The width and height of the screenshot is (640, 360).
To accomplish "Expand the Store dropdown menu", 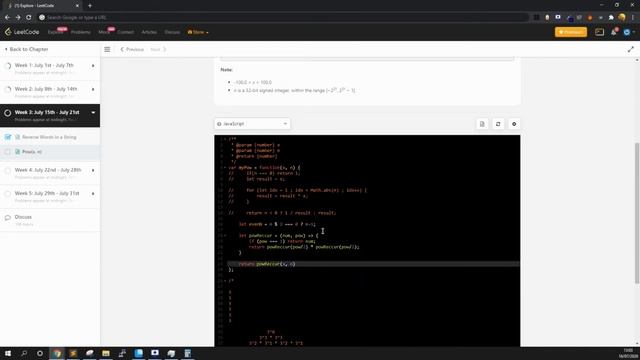I will pyautogui.click(x=198, y=32).
